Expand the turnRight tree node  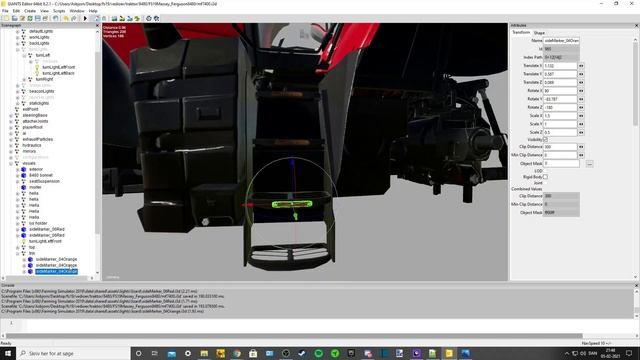click(x=24, y=80)
